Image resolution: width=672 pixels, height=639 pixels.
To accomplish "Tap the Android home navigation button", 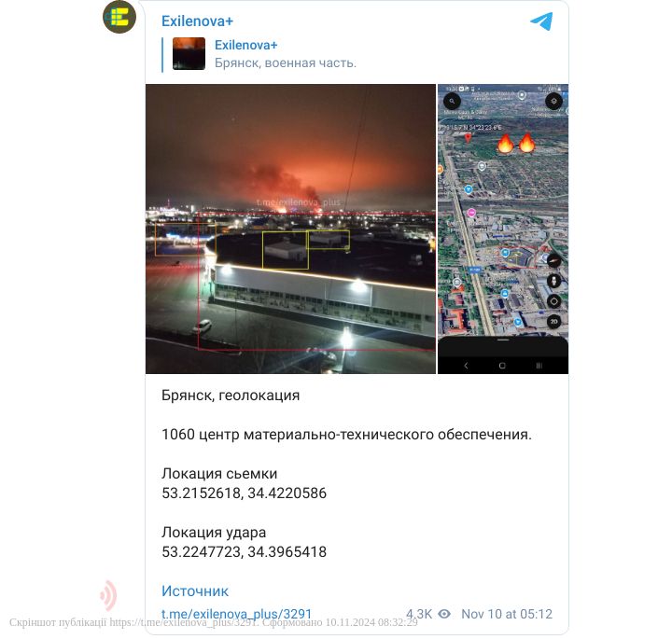I will coord(502,366).
